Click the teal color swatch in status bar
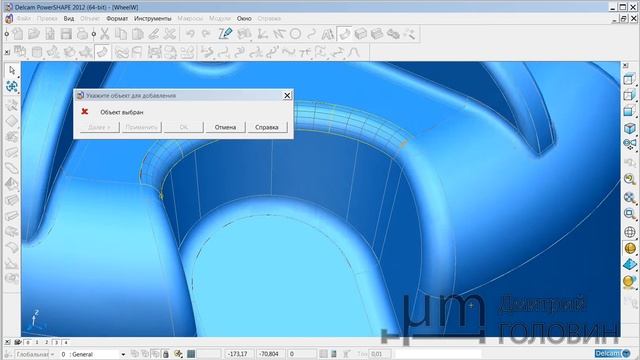This screenshot has height=360, width=640. 191,354
